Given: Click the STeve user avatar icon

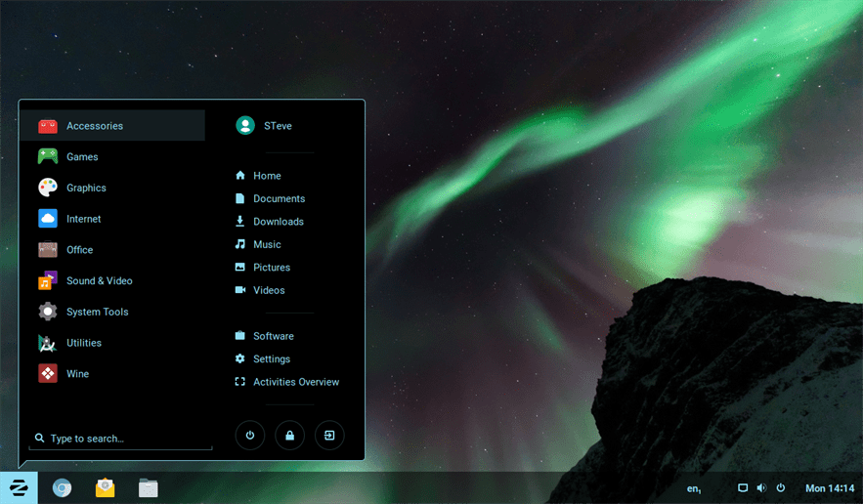Looking at the screenshot, I should [x=245, y=125].
